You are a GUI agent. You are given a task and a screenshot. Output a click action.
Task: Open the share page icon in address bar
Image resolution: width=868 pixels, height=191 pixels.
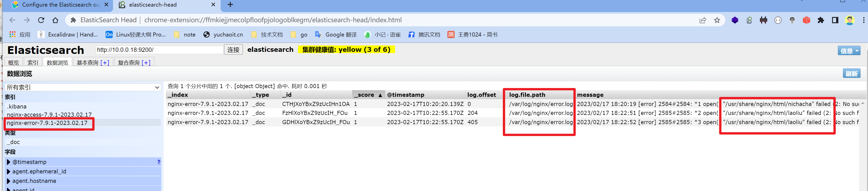703,20
